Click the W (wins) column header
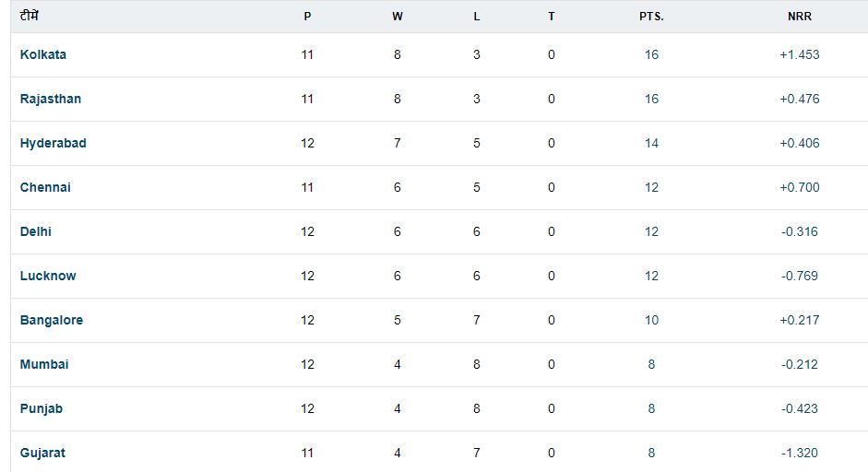The image size is (868, 472). click(398, 17)
